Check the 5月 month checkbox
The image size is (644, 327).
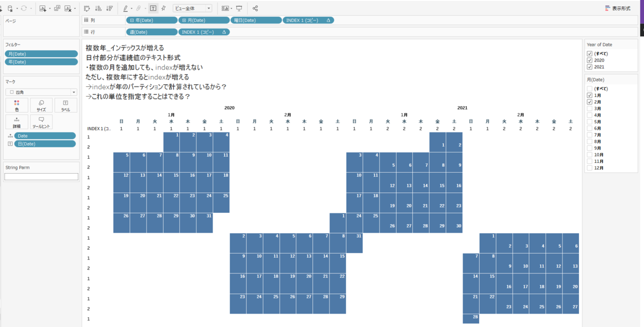590,122
